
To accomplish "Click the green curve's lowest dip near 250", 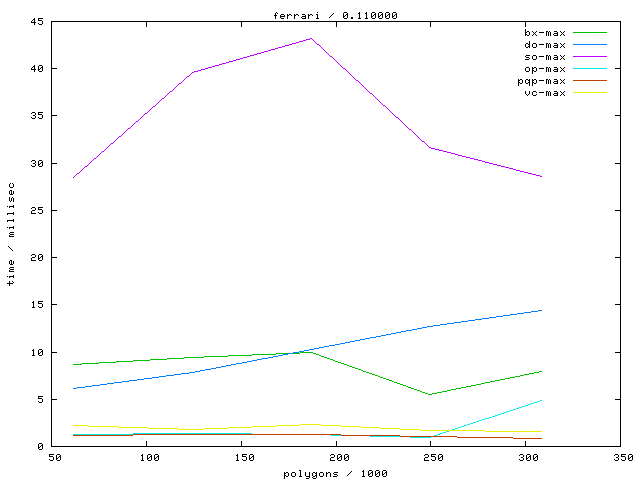I will point(430,394).
